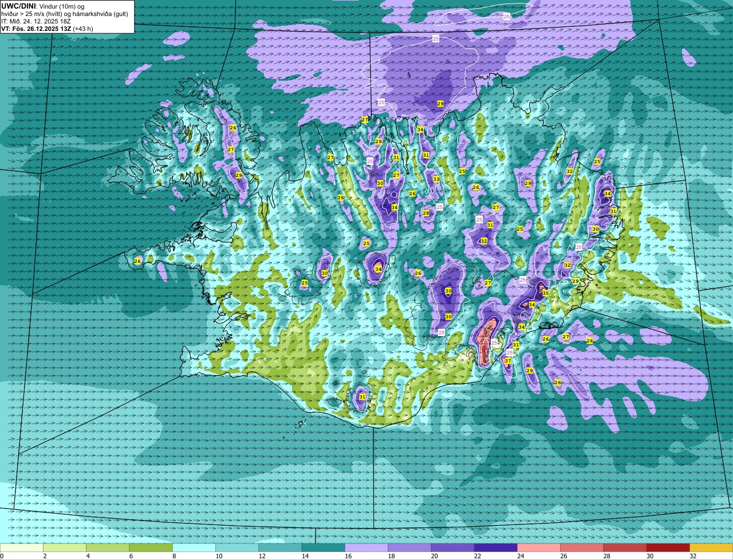Pick the 24–26 m/s light pink legend swatch
Image resolution: width=733 pixels, height=560 pixels.
pyautogui.click(x=539, y=547)
